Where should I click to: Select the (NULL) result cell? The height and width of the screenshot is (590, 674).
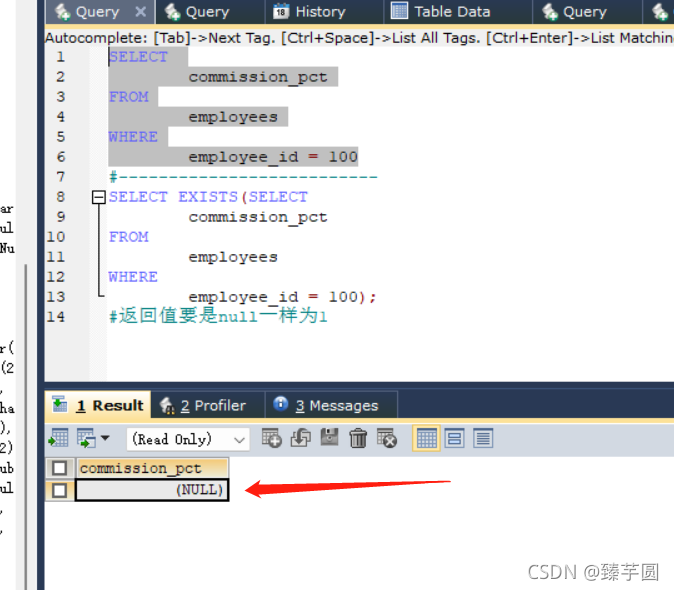coord(152,490)
